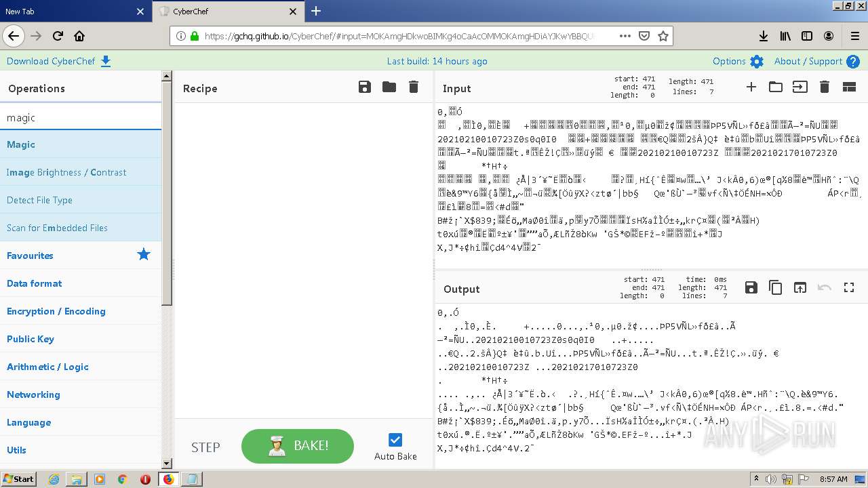
Task: Open the Windows Start menu
Action: [18, 479]
